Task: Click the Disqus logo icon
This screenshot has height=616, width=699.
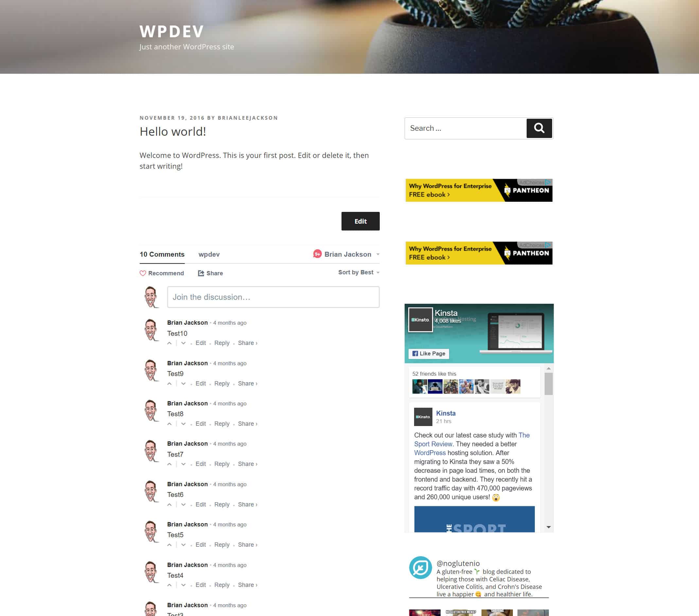Action: pyautogui.click(x=317, y=254)
